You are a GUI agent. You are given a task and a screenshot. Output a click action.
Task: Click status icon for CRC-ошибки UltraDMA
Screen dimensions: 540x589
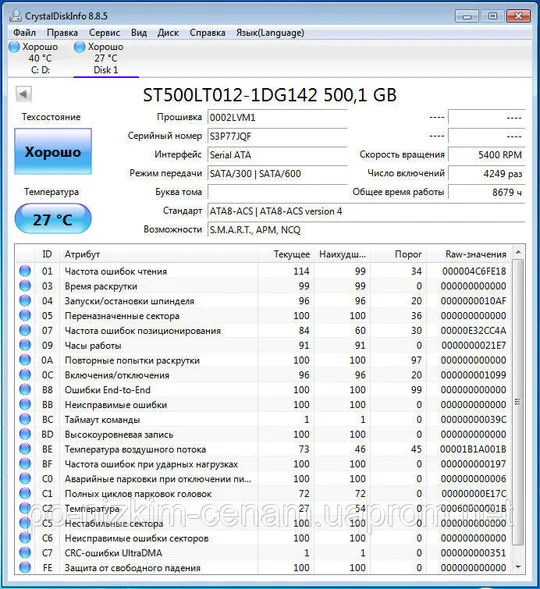25,553
